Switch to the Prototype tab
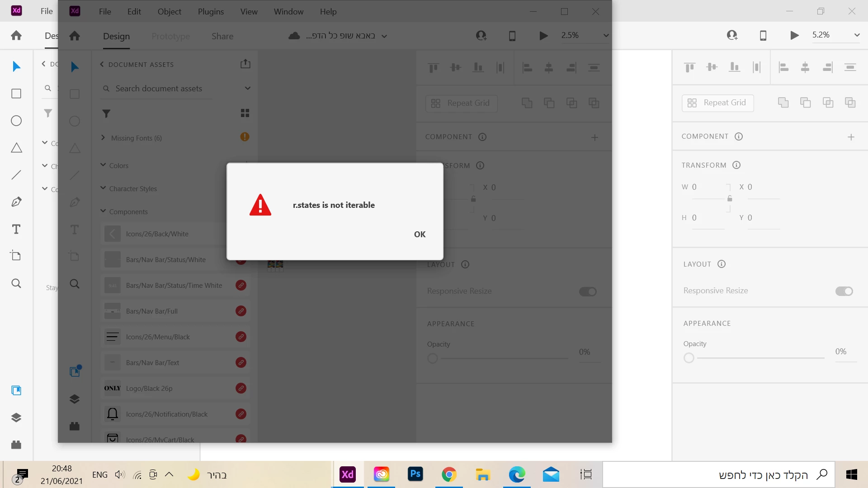868x488 pixels. [x=171, y=36]
